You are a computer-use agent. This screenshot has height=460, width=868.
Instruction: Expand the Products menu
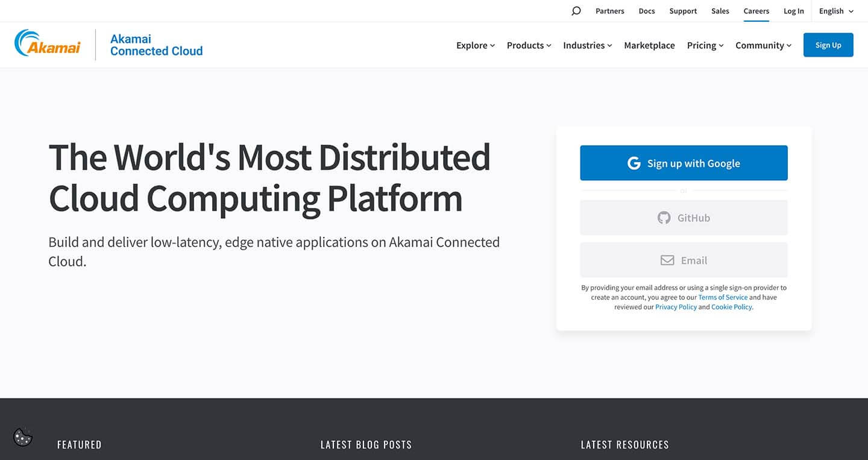pos(529,45)
